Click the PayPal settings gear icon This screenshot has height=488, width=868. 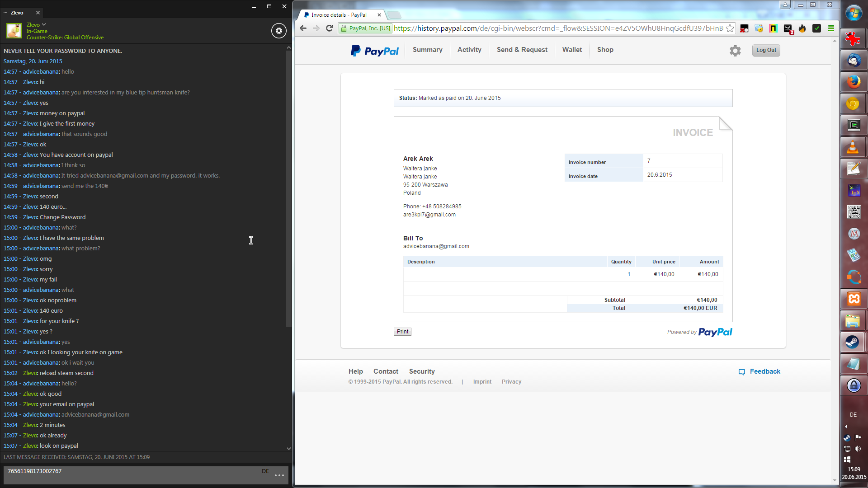point(735,51)
